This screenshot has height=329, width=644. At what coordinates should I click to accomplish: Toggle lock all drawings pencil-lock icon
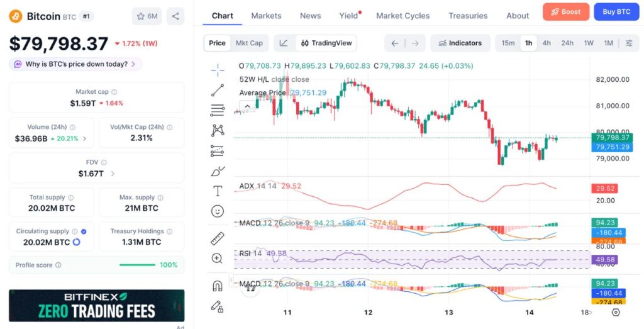217,306
